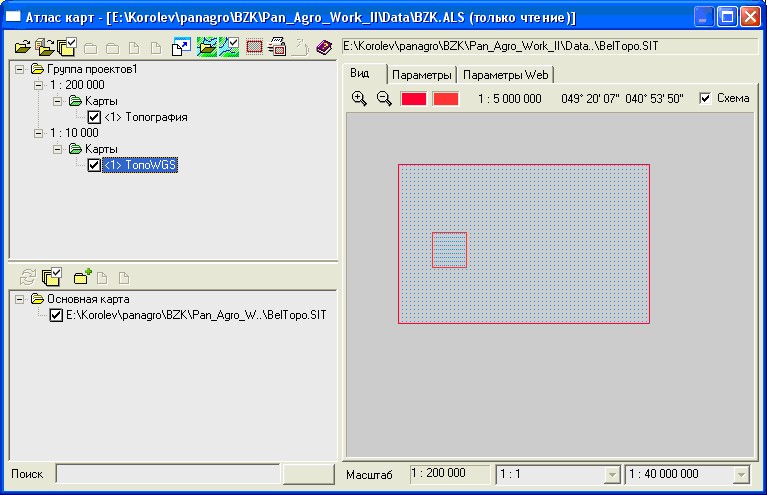Screen dimensions: 767x495
Task: Click the first red color swatch
Action: point(413,99)
